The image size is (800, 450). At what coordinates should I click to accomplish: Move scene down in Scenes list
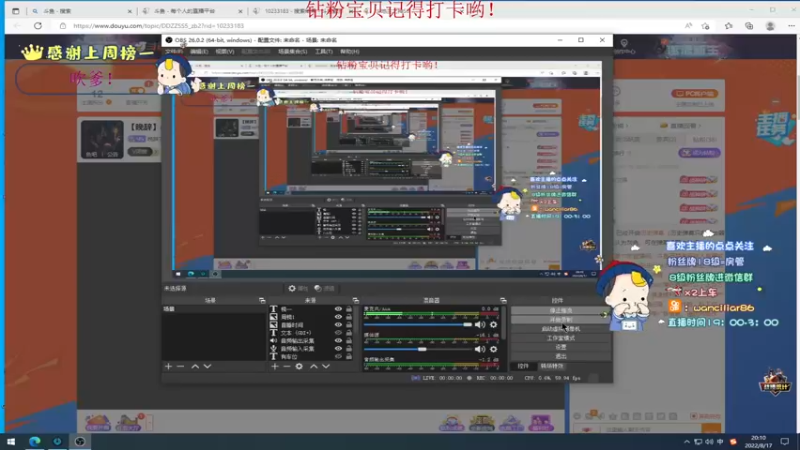pyautogui.click(x=207, y=366)
